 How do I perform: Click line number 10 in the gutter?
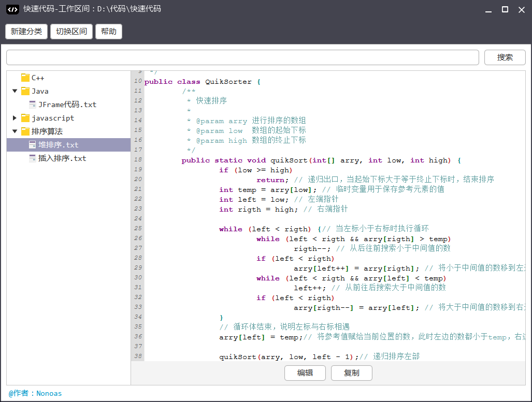point(138,81)
